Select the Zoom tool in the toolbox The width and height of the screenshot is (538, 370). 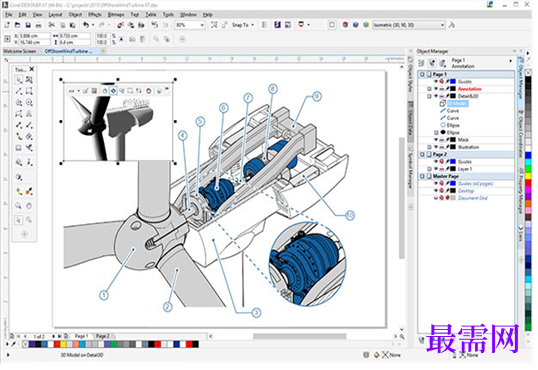19,206
